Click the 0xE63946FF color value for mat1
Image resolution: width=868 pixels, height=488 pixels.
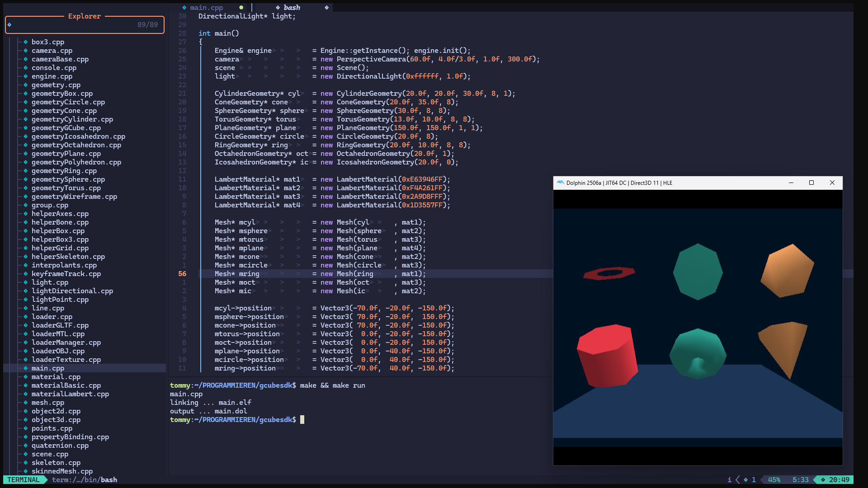pyautogui.click(x=422, y=179)
